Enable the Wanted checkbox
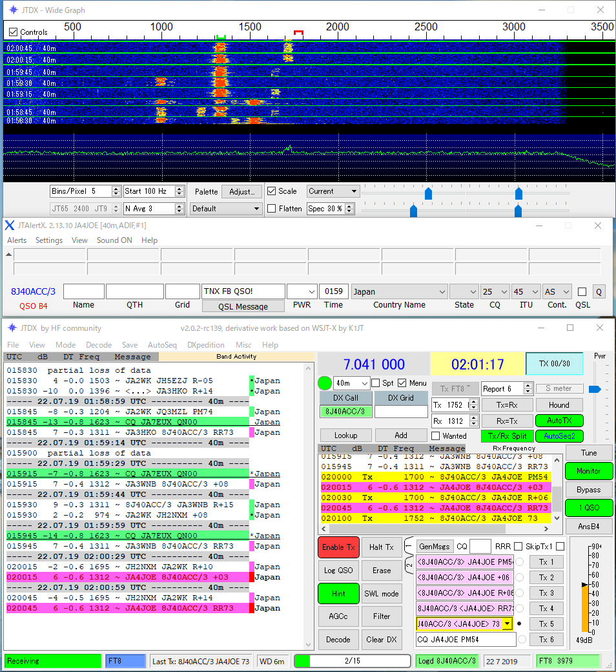The image size is (616, 672). (x=436, y=436)
